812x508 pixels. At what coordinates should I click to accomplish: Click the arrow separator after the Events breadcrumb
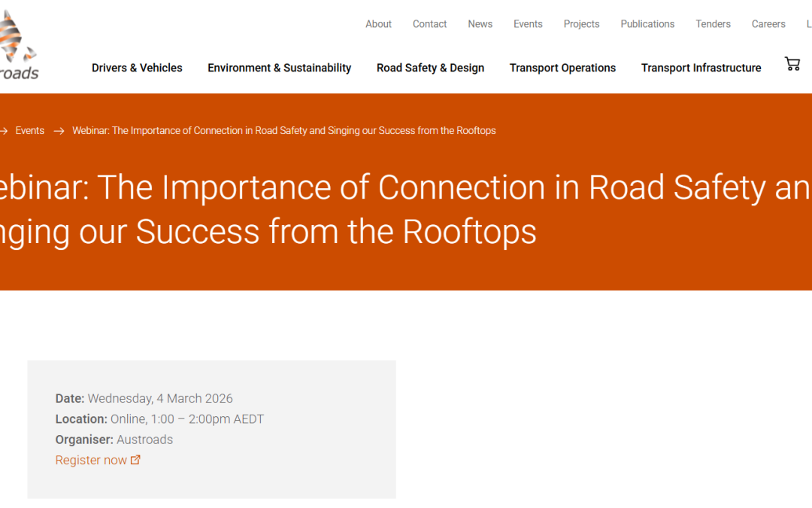57,130
